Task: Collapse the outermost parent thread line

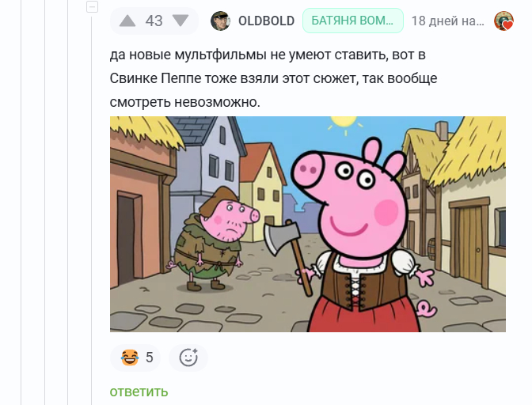Action: (21, 202)
